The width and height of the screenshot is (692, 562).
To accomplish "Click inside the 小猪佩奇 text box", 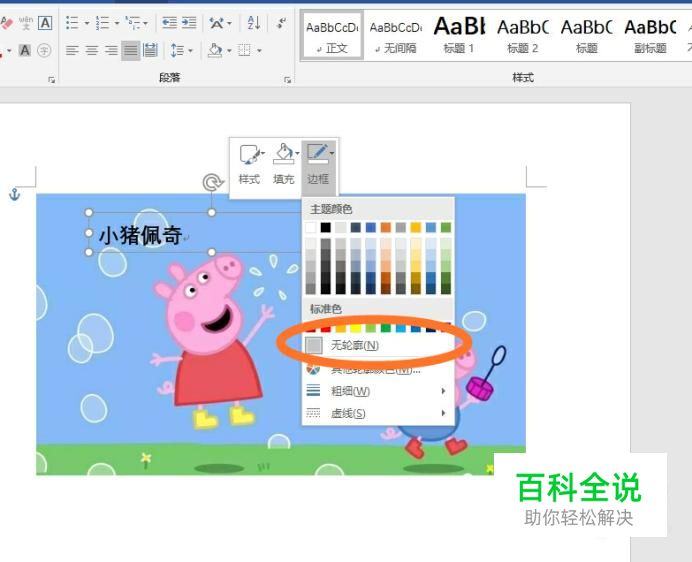I will click(x=141, y=235).
